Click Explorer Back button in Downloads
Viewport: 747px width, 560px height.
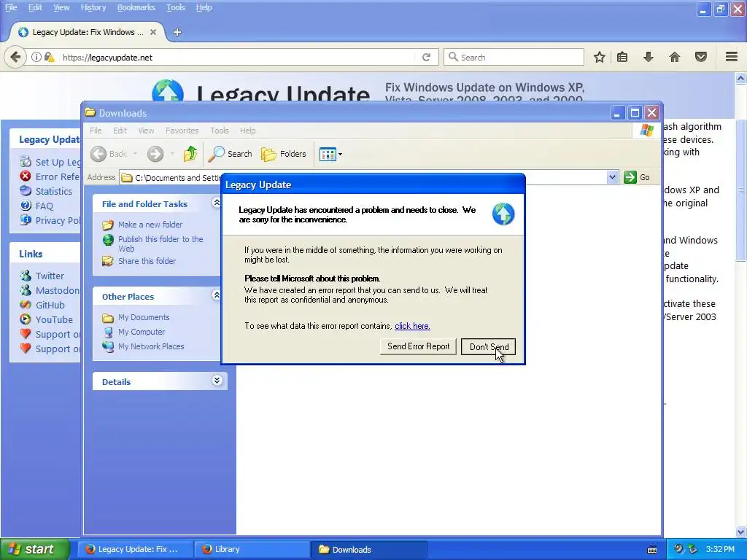coord(109,154)
